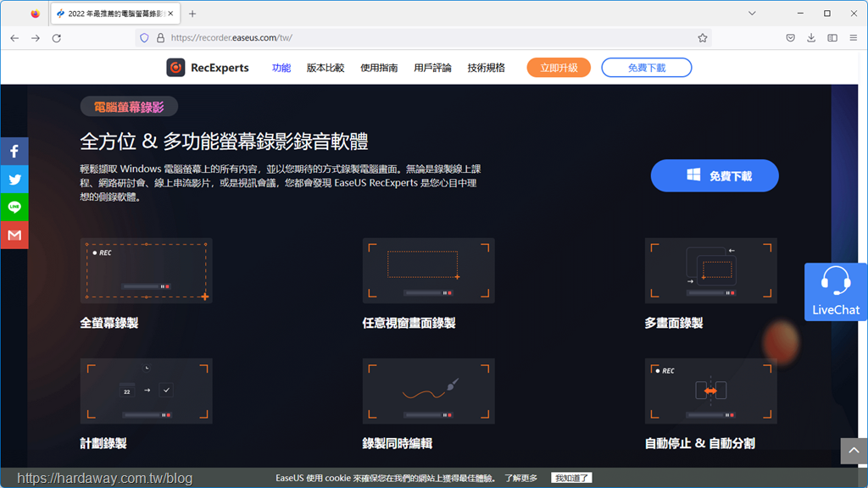Select the 計劃錄製 feature thumbnail

click(146, 391)
